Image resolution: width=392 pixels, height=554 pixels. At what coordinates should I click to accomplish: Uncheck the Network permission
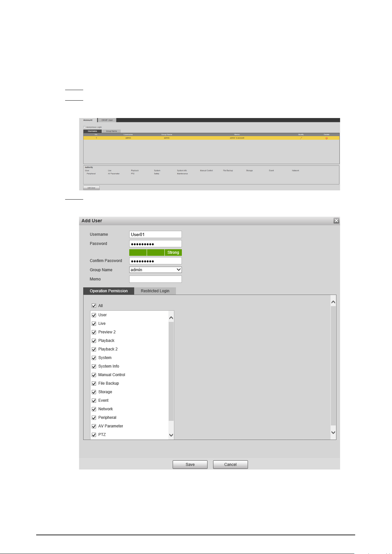(94, 409)
